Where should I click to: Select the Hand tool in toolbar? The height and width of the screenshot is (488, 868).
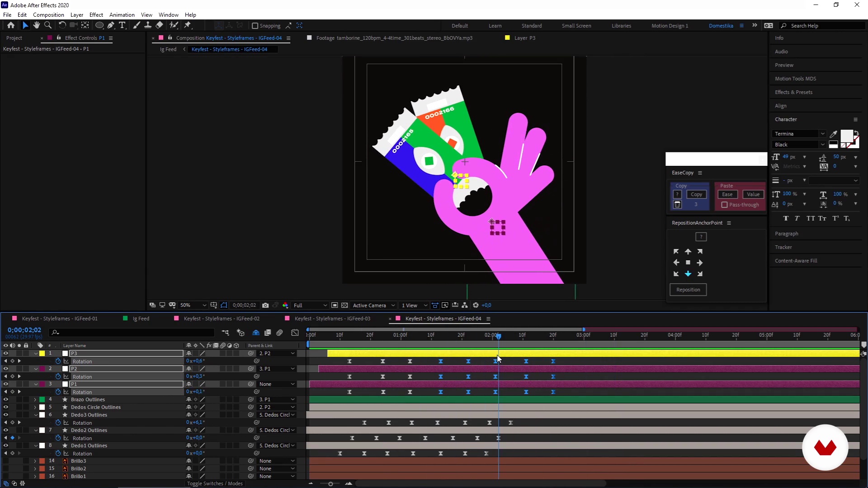pos(37,25)
